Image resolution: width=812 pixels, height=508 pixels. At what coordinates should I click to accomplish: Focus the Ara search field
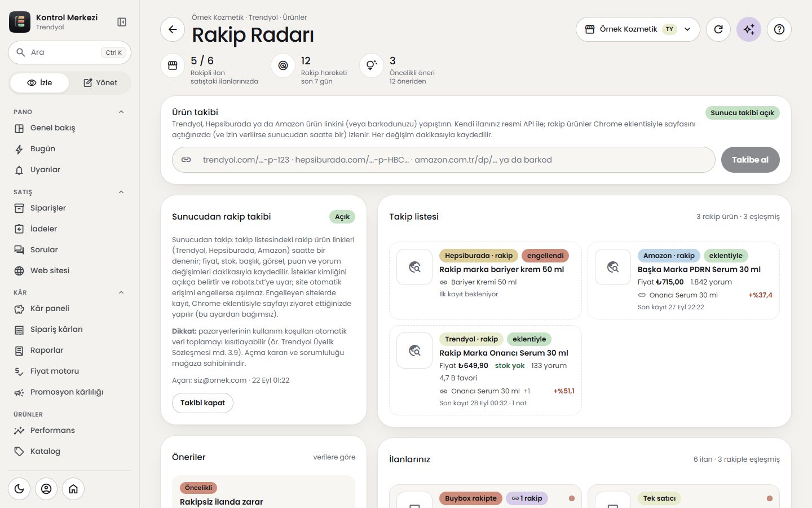click(69, 52)
